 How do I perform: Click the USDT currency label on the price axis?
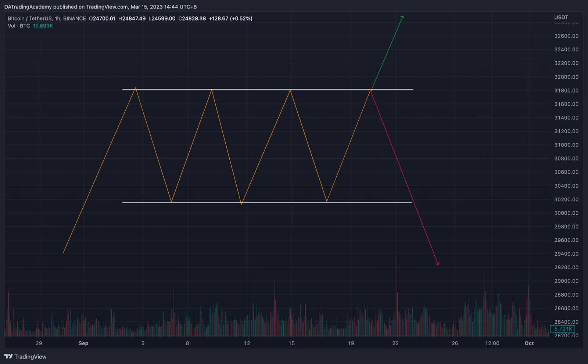561,17
